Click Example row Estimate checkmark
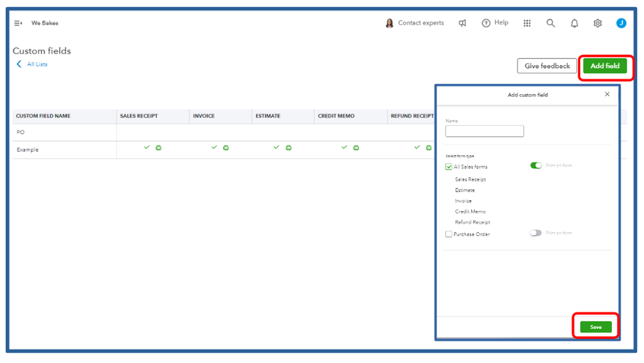Viewport: 644px width, 363px height. tap(277, 147)
